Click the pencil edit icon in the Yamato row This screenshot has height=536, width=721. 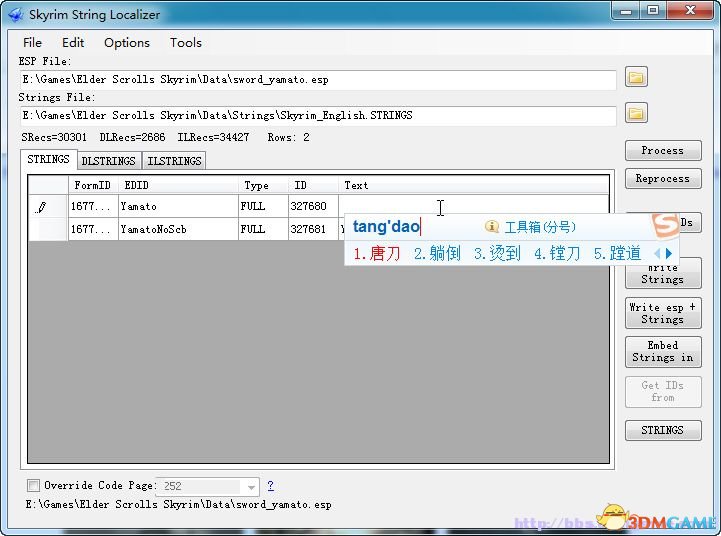pyautogui.click(x=41, y=207)
